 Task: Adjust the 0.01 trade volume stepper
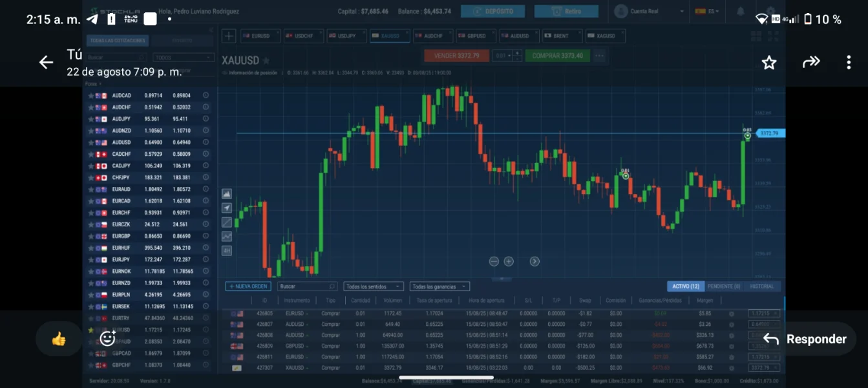coord(507,56)
